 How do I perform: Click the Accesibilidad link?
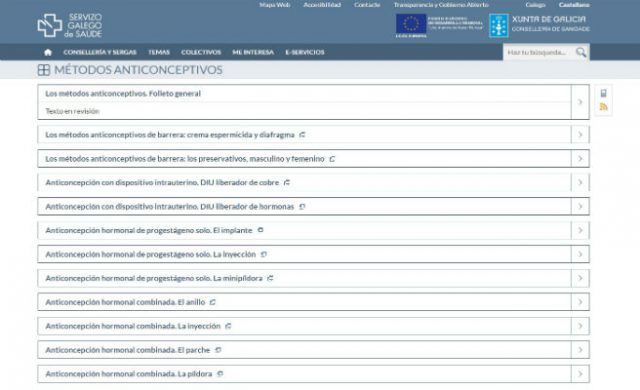pyautogui.click(x=322, y=5)
